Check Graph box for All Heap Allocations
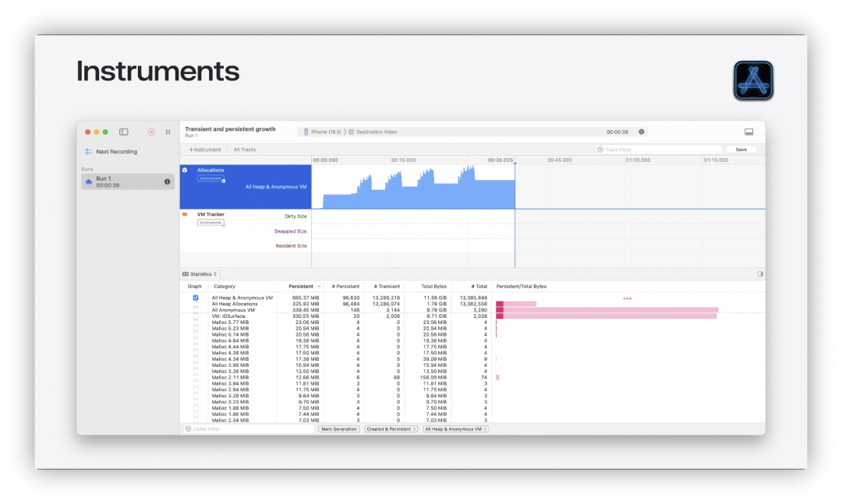Image resolution: width=842 pixels, height=504 pixels. [x=196, y=304]
